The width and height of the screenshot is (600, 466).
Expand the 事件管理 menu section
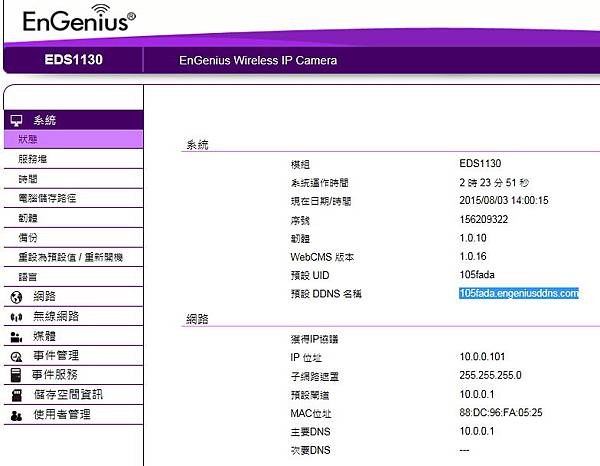point(73,356)
